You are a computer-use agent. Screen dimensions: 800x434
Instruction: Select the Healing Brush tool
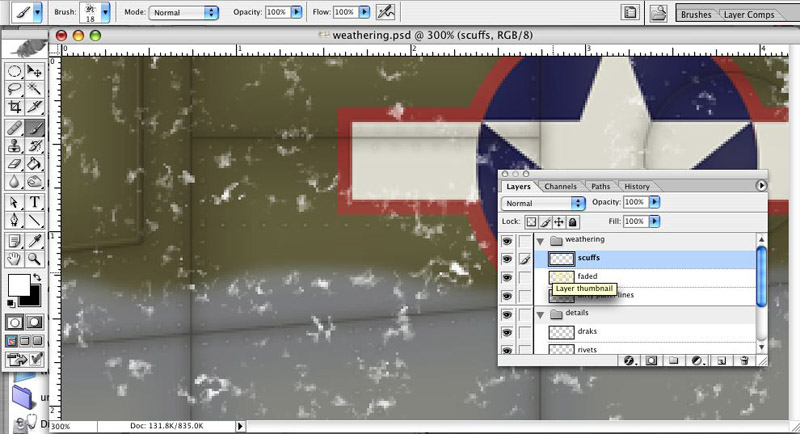point(14,127)
